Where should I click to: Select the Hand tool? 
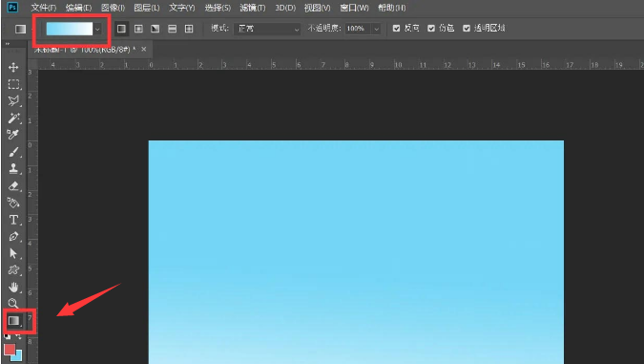tap(13, 287)
